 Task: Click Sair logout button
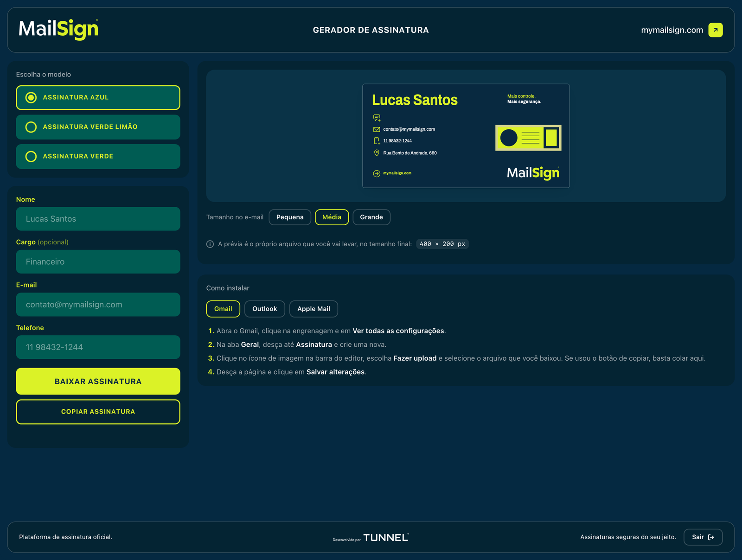click(x=703, y=537)
